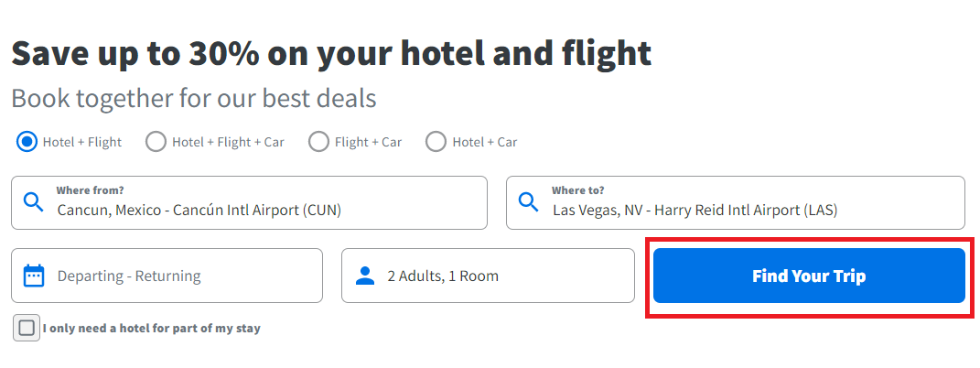Screen dimensions: 980x368
Task: Open the 2 Adults, 1 Room selector
Action: point(488,276)
